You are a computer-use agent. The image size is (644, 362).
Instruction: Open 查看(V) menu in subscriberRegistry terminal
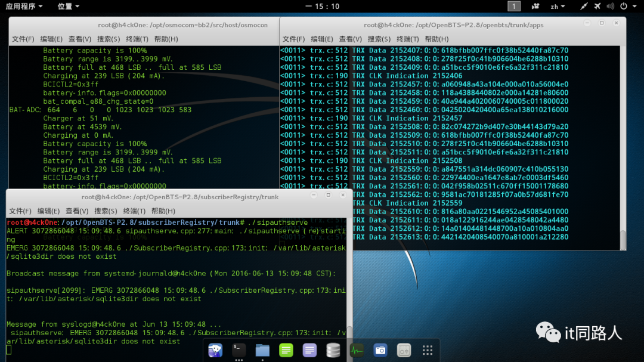[x=77, y=211]
